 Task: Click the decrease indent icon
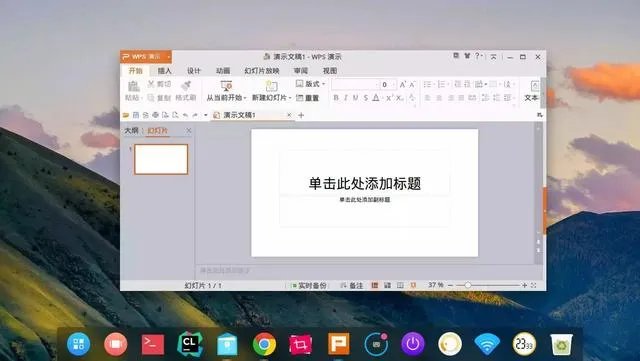[458, 84]
